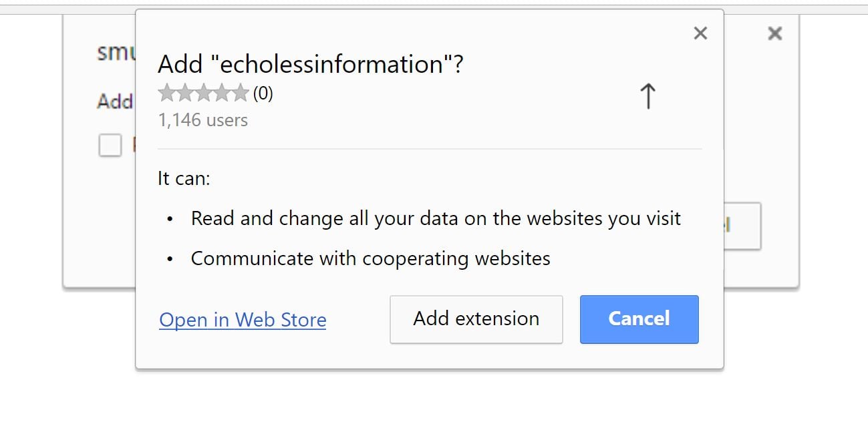Click the partially hidden button behind the dialog
The image size is (868, 428).
pos(742,226)
